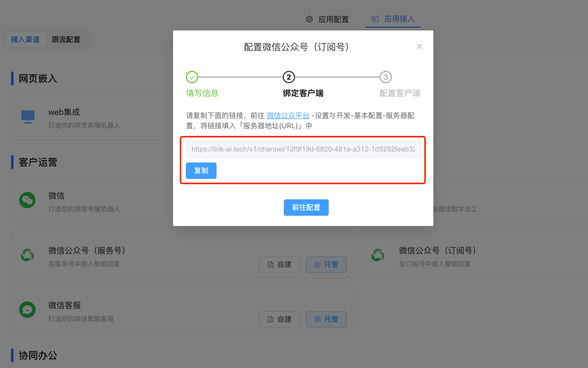Click 自建 for 微信公众号（服务号）

coord(279,265)
